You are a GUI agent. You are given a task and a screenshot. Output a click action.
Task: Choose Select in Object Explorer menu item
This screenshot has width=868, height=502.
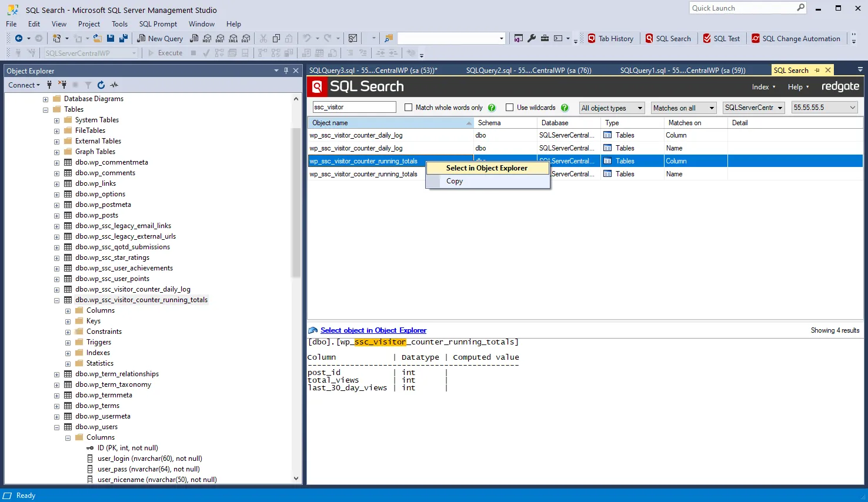coord(486,168)
